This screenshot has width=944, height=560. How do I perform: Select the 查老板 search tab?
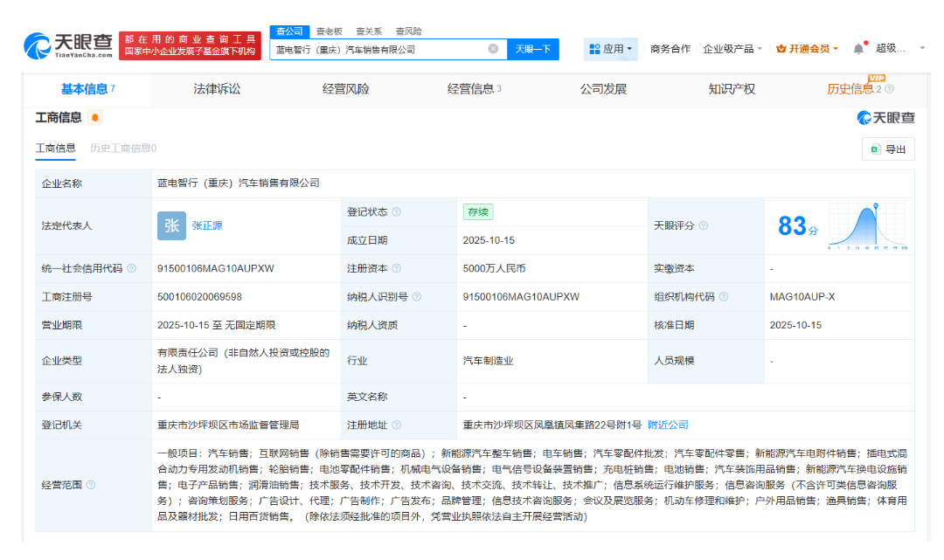click(x=330, y=31)
